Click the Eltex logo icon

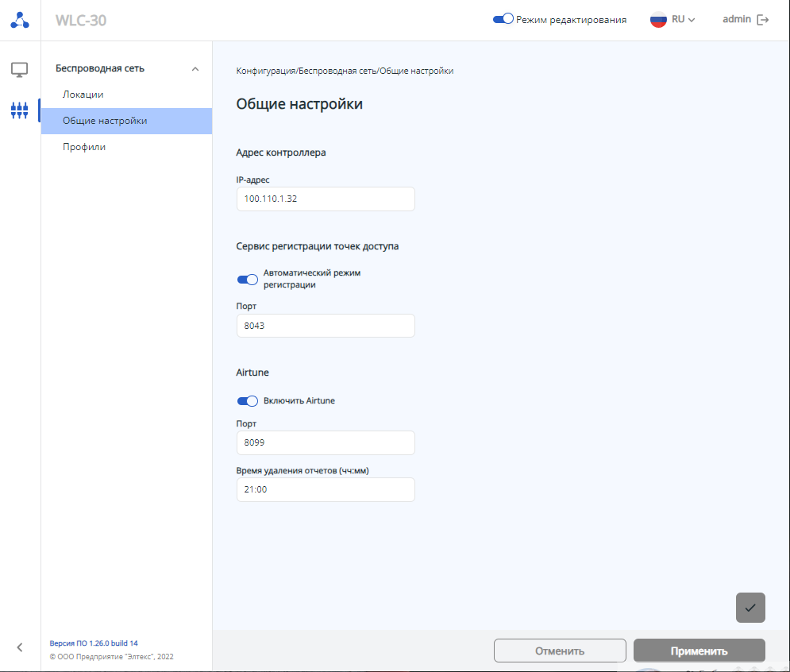click(x=20, y=21)
